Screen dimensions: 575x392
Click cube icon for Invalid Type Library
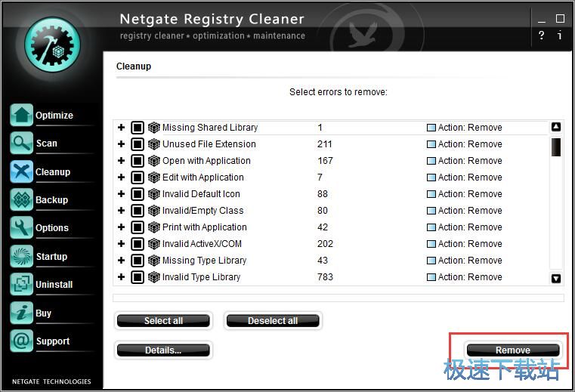[x=154, y=277]
